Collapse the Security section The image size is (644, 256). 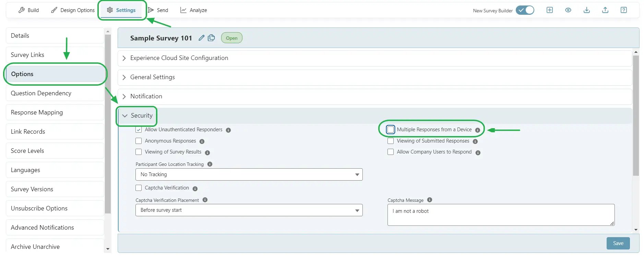pos(375,116)
